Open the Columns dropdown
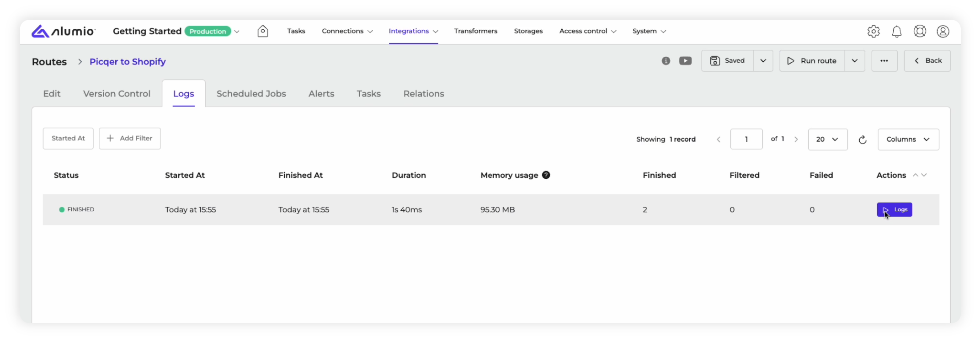This screenshot has height=343, width=980. tap(908, 139)
